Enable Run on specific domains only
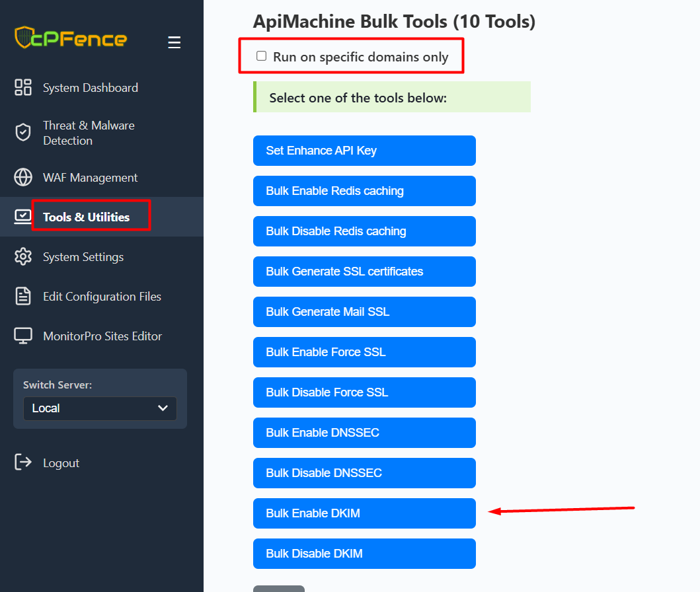 [x=262, y=56]
